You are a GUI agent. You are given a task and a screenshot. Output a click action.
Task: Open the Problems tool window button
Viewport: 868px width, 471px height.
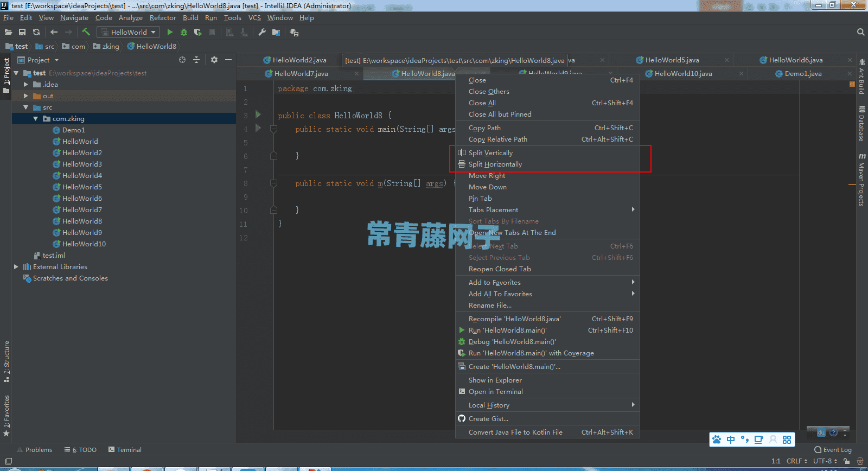tap(34, 450)
